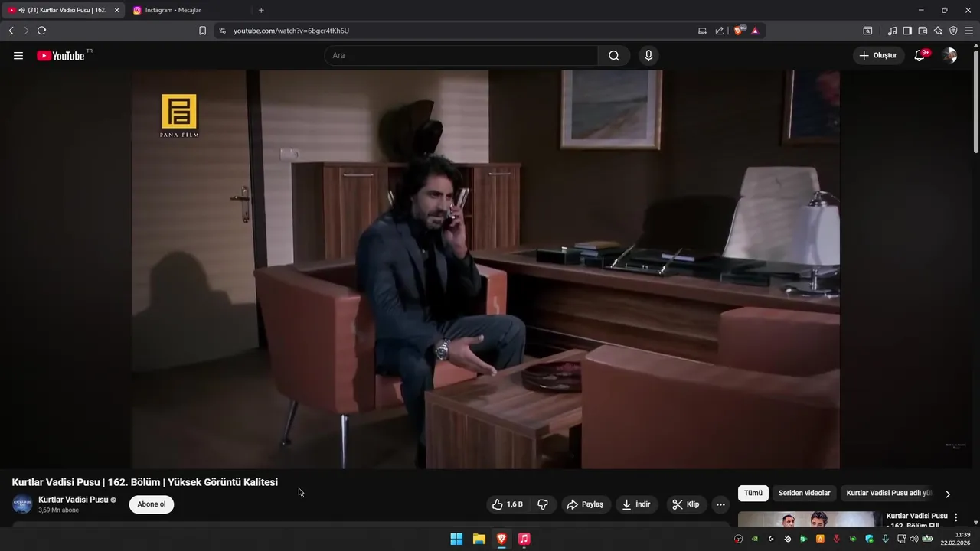Click the browser back arrow

click(11, 31)
